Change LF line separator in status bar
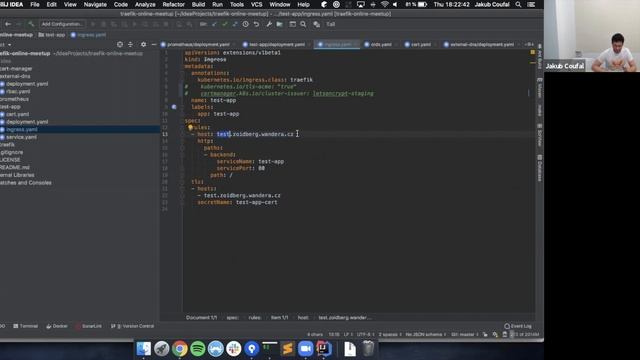 click(347, 335)
